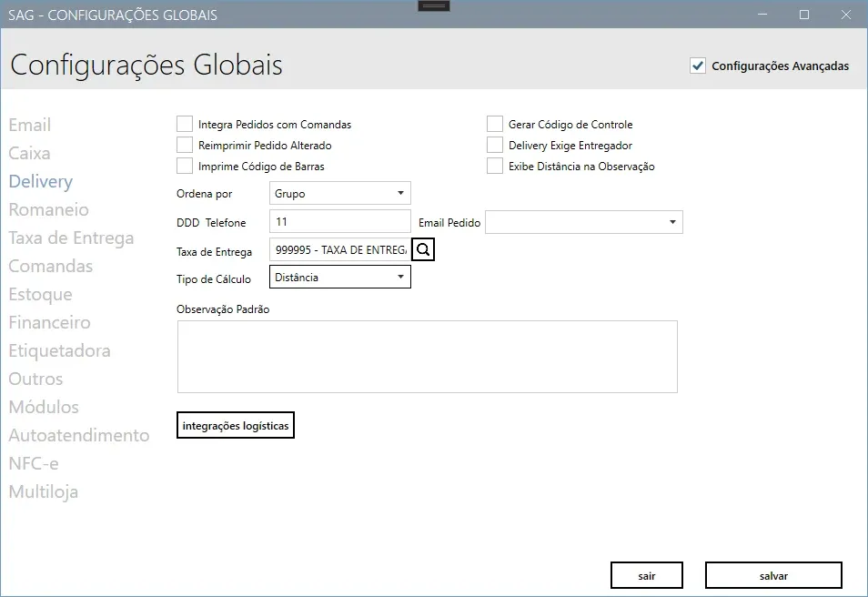This screenshot has height=597, width=868.
Task: Check Reimprimir Pedido Alterado
Action: [185, 145]
